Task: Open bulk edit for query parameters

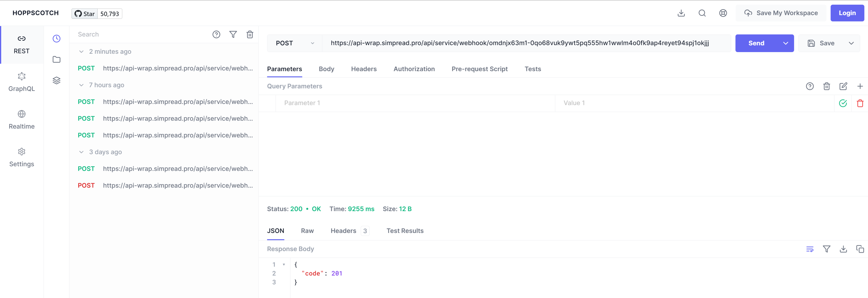Action: point(843,86)
